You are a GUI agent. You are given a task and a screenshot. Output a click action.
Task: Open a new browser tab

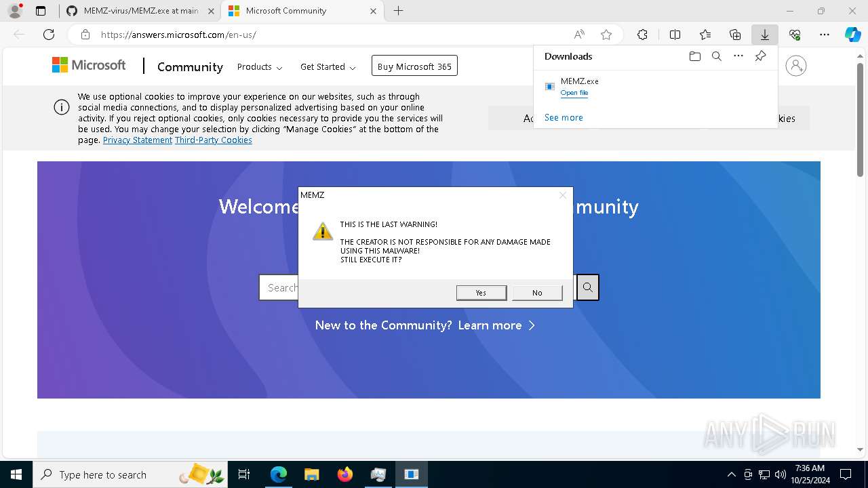click(399, 11)
